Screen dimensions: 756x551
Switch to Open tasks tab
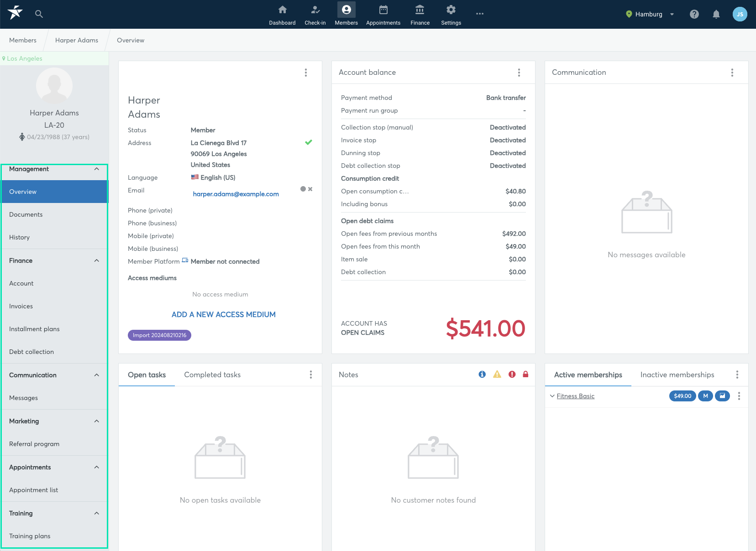[x=147, y=374]
